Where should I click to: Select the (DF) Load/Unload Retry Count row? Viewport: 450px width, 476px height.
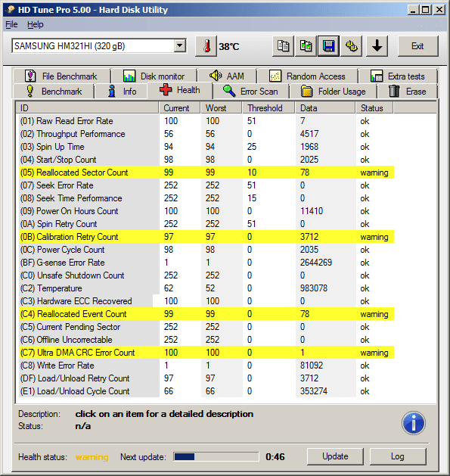[x=206, y=378]
